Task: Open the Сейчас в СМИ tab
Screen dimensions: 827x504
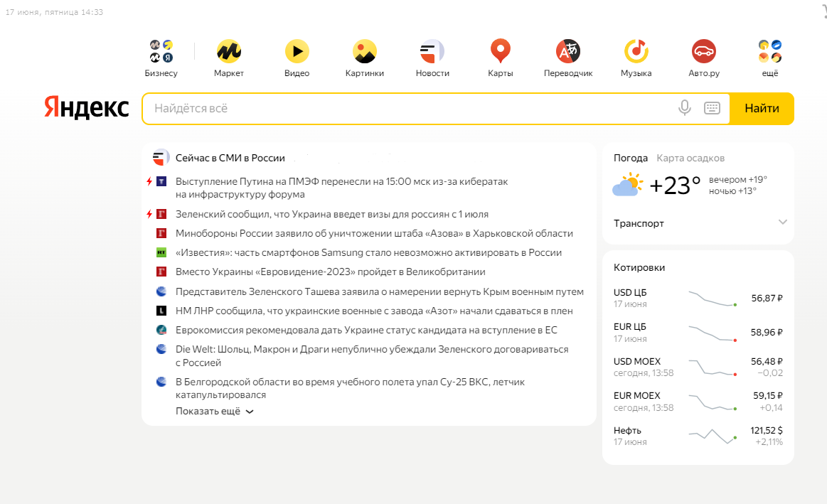Action: pyautogui.click(x=208, y=158)
